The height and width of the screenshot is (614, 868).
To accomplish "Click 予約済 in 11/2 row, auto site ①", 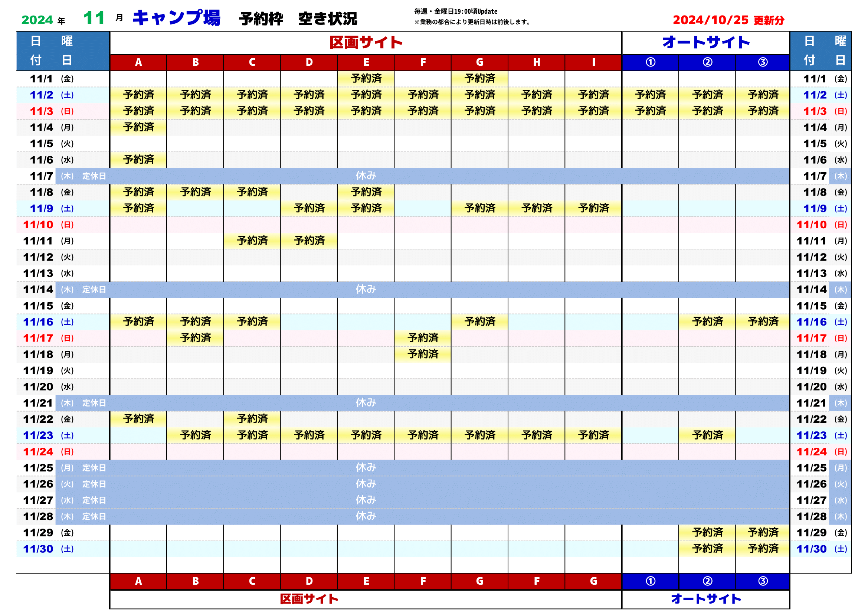I will point(650,95).
